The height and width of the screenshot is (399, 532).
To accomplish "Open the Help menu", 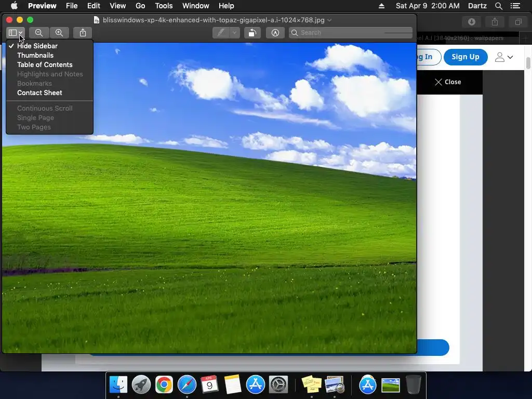I will pos(227,6).
